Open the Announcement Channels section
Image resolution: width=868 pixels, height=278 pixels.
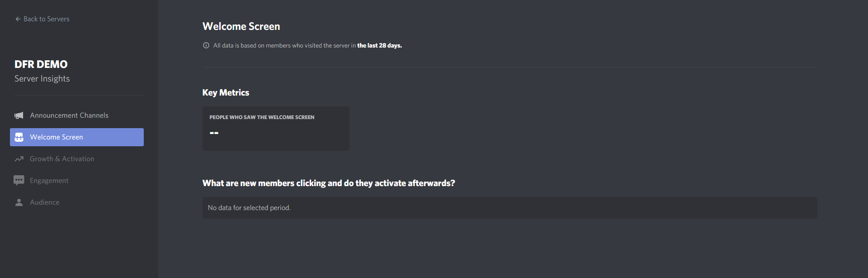pyautogui.click(x=77, y=115)
